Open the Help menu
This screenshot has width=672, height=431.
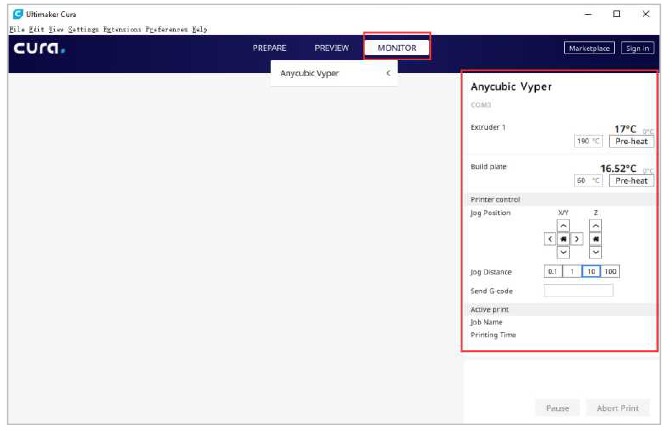200,29
